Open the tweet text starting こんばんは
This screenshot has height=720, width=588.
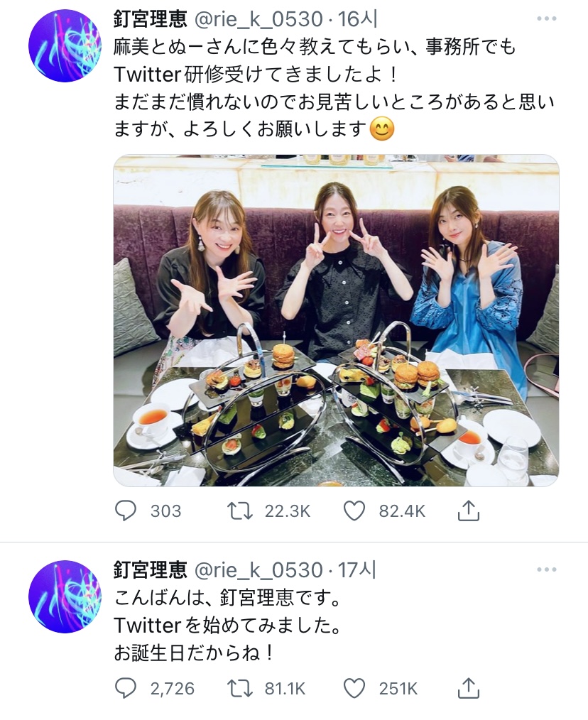[228, 626]
